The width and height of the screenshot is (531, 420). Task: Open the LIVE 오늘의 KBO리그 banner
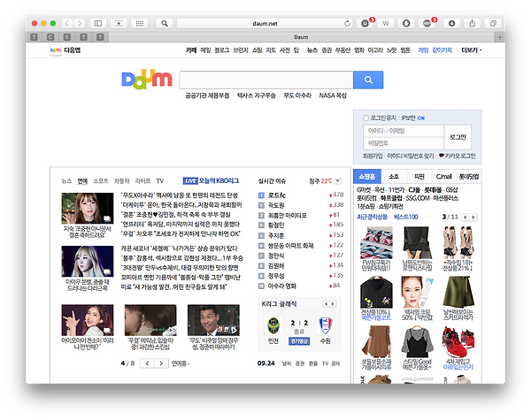tap(211, 180)
